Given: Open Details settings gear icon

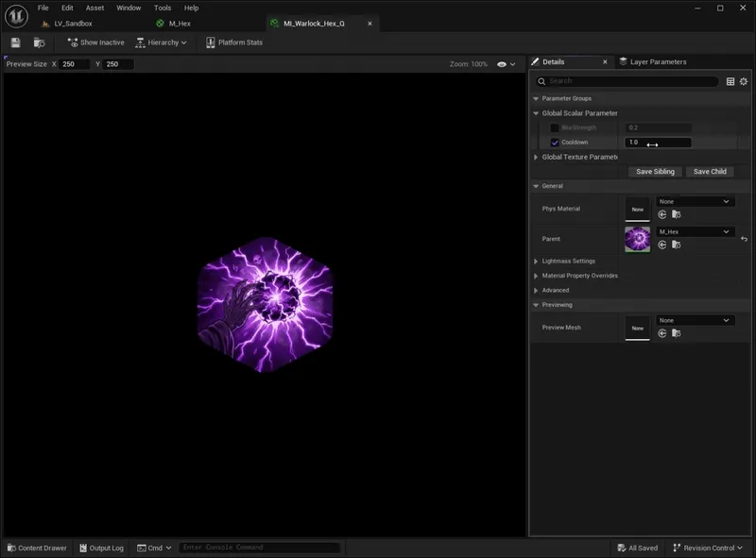Looking at the screenshot, I should (744, 81).
